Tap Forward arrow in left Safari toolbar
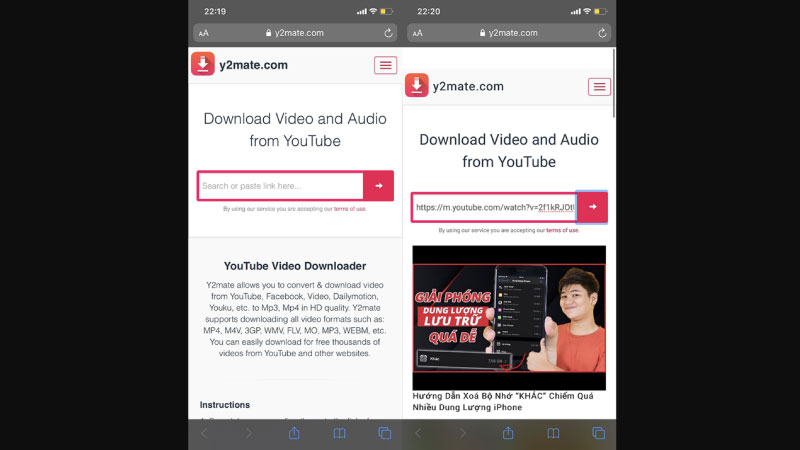The width and height of the screenshot is (800, 450). point(249,433)
